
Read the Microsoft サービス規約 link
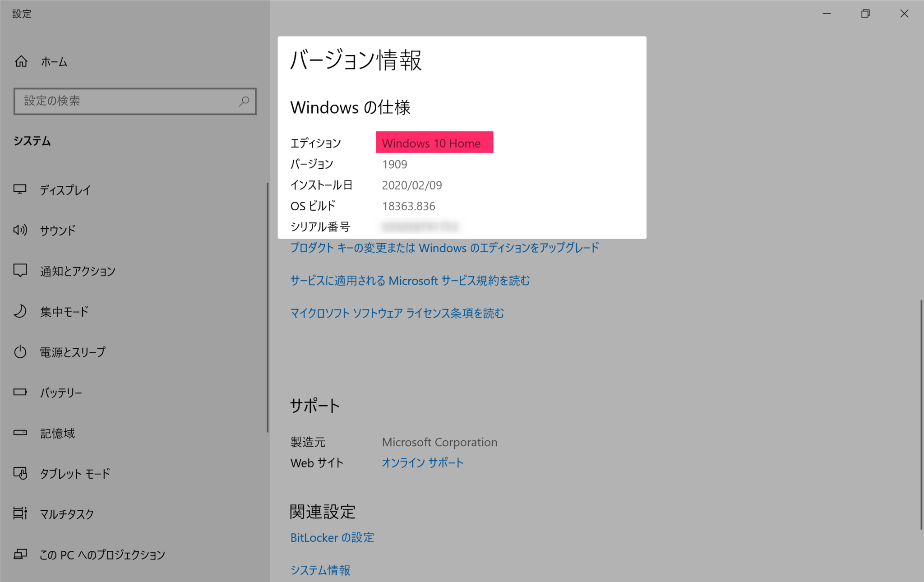pyautogui.click(x=410, y=281)
